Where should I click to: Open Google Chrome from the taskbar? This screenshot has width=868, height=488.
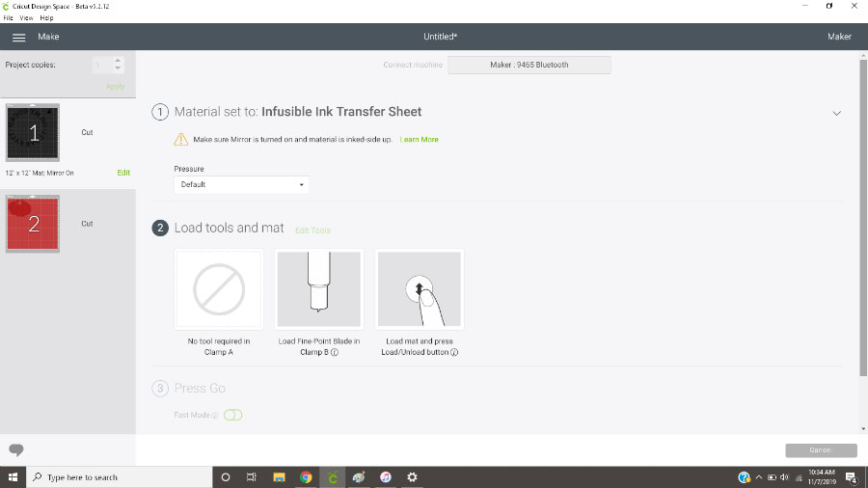(306, 477)
